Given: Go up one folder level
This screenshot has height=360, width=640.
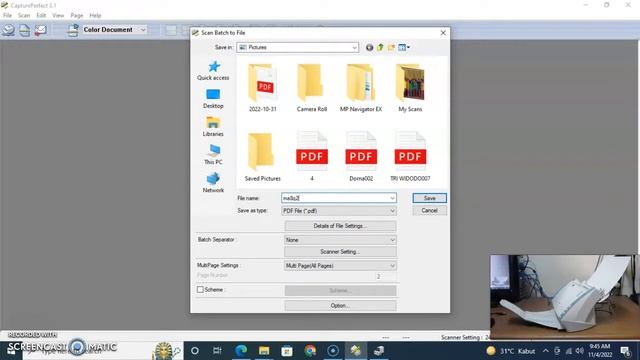Looking at the screenshot, I should coord(380,47).
